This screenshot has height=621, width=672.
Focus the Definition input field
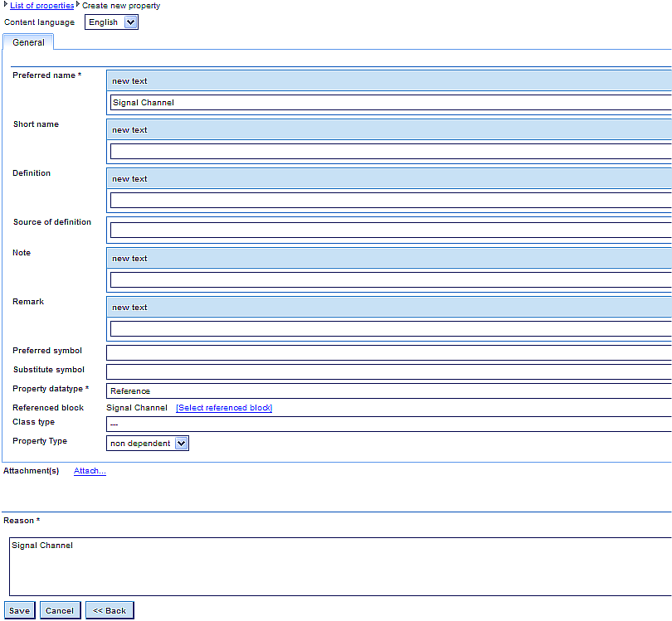tap(390, 201)
